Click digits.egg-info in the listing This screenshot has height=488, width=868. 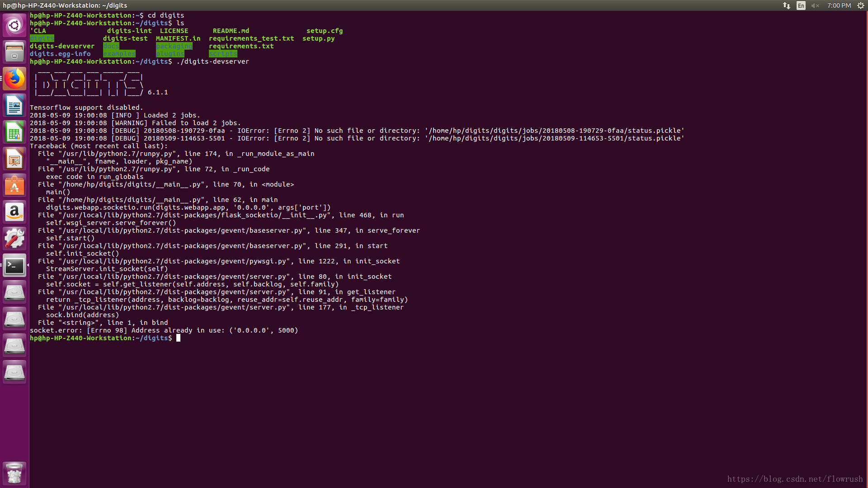[60, 54]
